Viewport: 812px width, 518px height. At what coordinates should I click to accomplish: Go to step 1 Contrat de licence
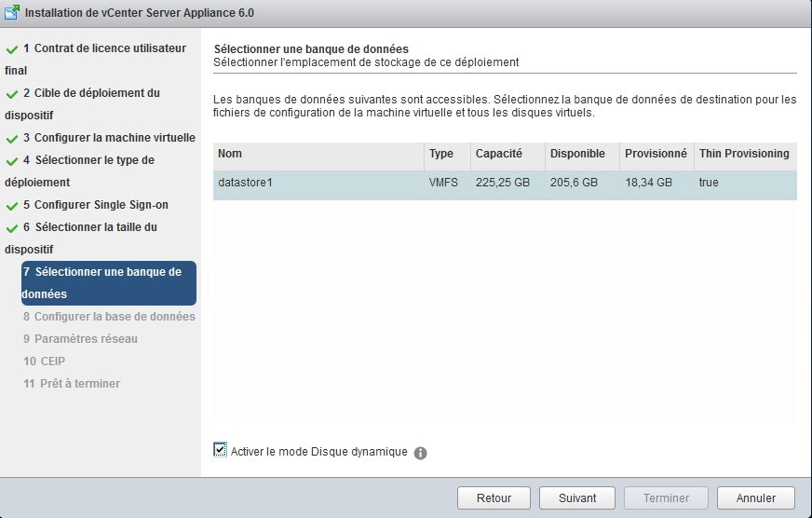coord(104,48)
